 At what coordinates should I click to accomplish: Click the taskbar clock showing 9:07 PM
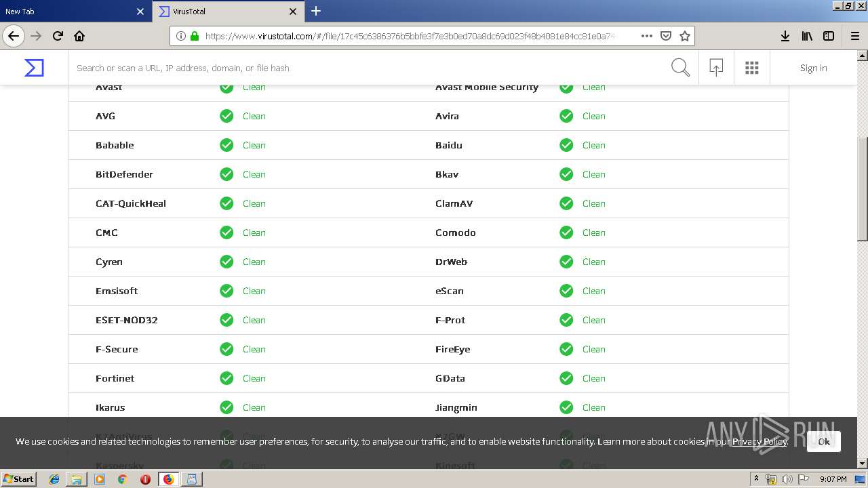pos(833,479)
